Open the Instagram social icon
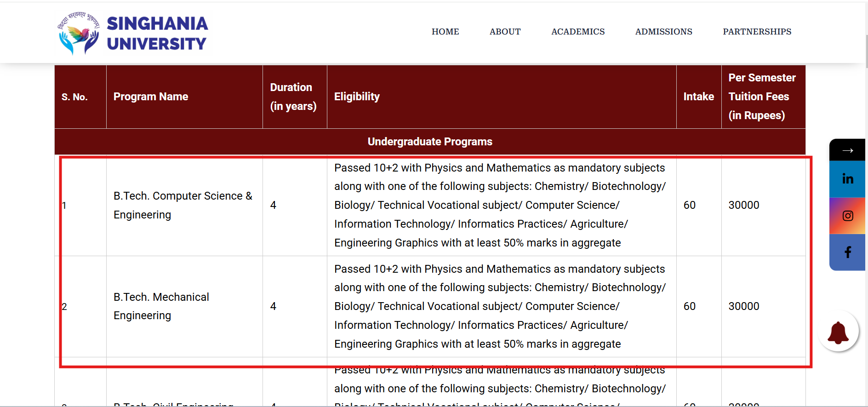This screenshot has width=868, height=407. [847, 216]
